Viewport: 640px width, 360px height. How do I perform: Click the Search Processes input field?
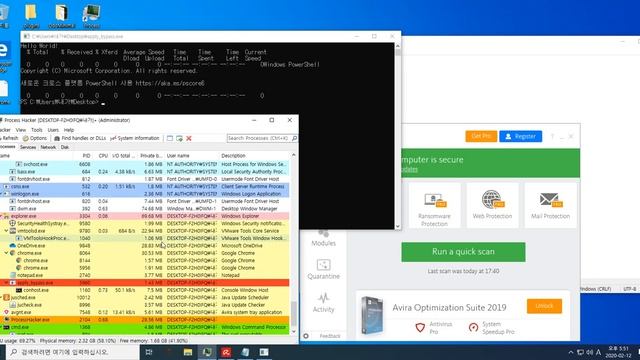click(x=259, y=138)
